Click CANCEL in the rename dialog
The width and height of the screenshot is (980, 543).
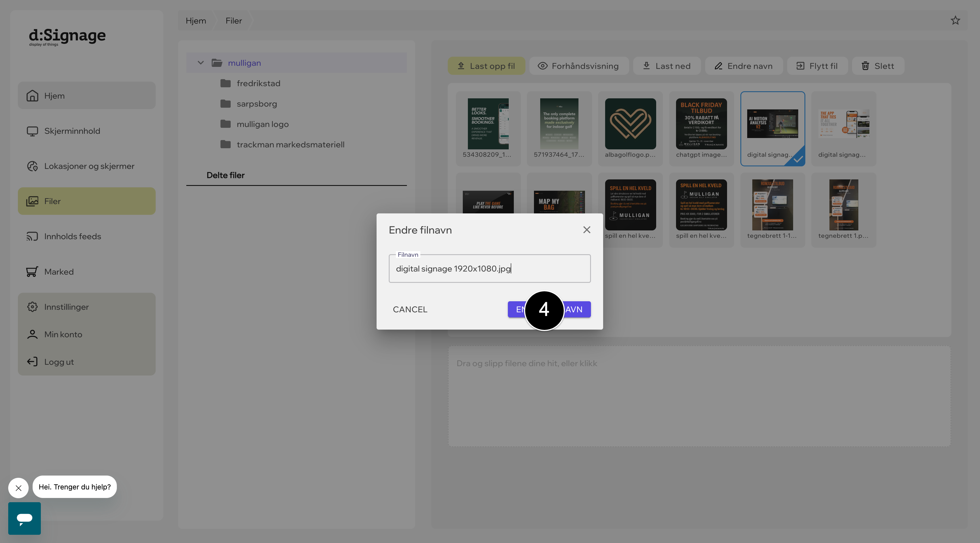click(410, 309)
